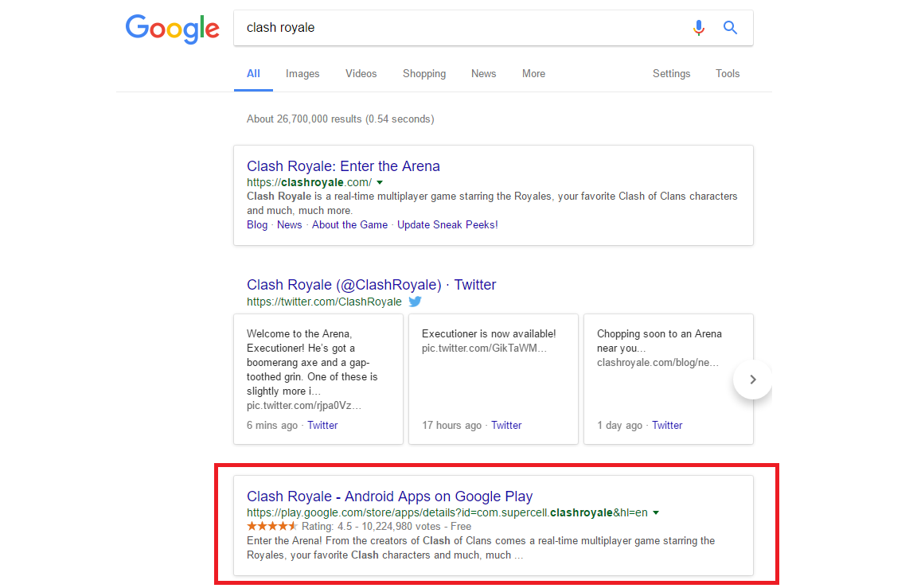Click the search box containing clash royale
The height and width of the screenshot is (588, 917).
tap(462, 28)
